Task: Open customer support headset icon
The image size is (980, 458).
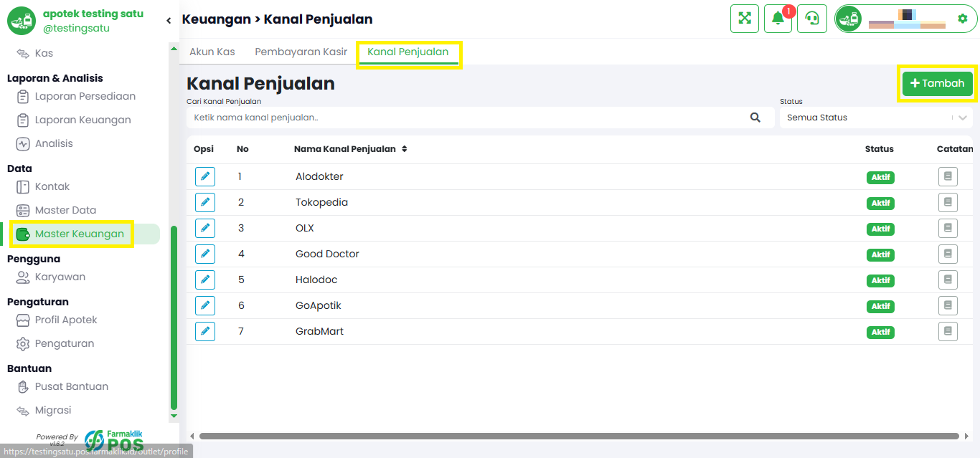Action: coord(812,19)
